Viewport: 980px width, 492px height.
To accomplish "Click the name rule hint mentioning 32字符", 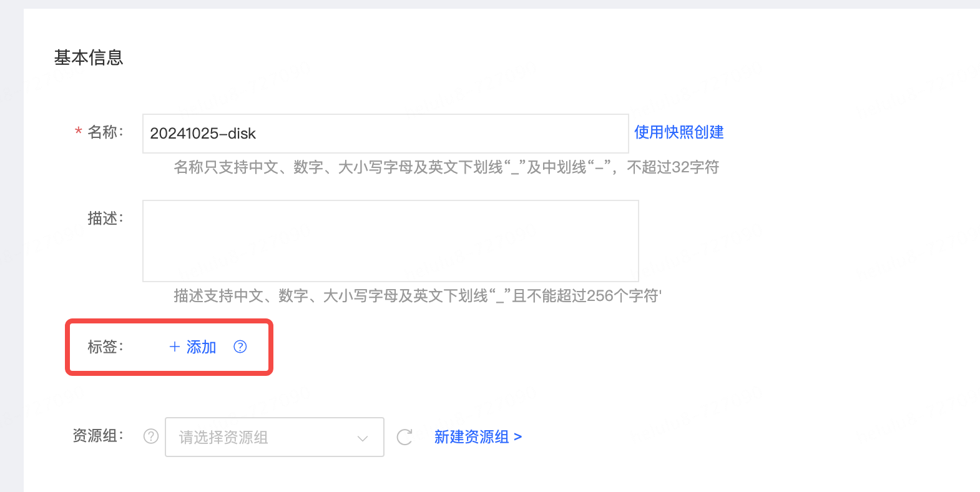I will tap(446, 167).
